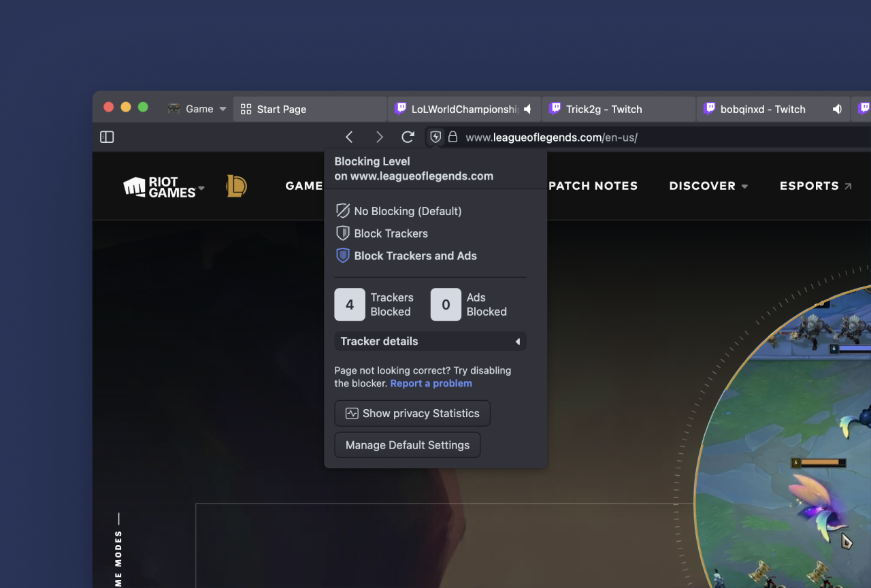Mute the bobqinxd Twitch tab speaker icon
Screen dimensions: 871x588
point(838,109)
